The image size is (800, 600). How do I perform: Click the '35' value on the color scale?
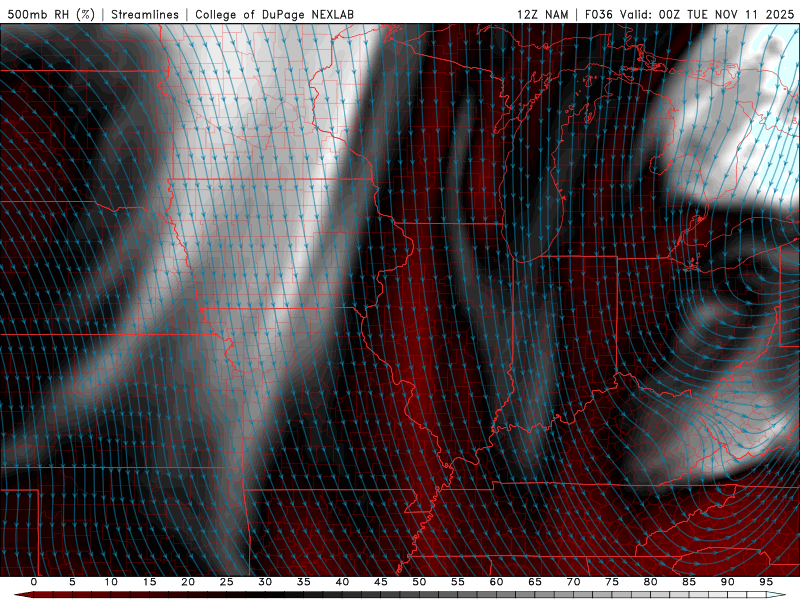[x=304, y=582]
